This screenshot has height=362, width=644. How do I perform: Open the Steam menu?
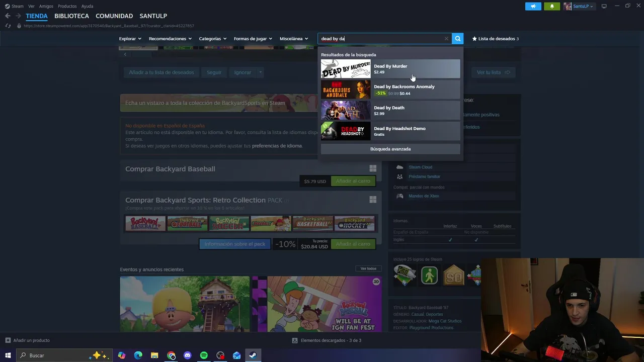(14, 6)
